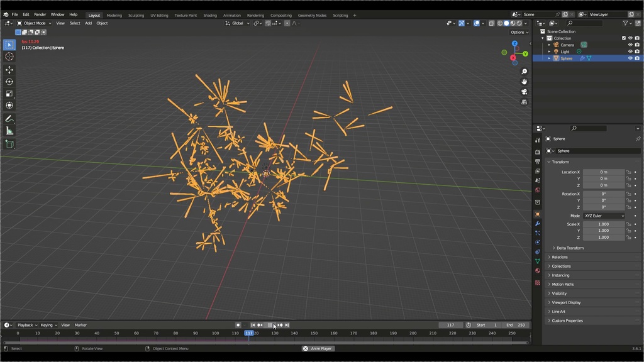
Task: Open the World properties tab
Action: point(538,190)
